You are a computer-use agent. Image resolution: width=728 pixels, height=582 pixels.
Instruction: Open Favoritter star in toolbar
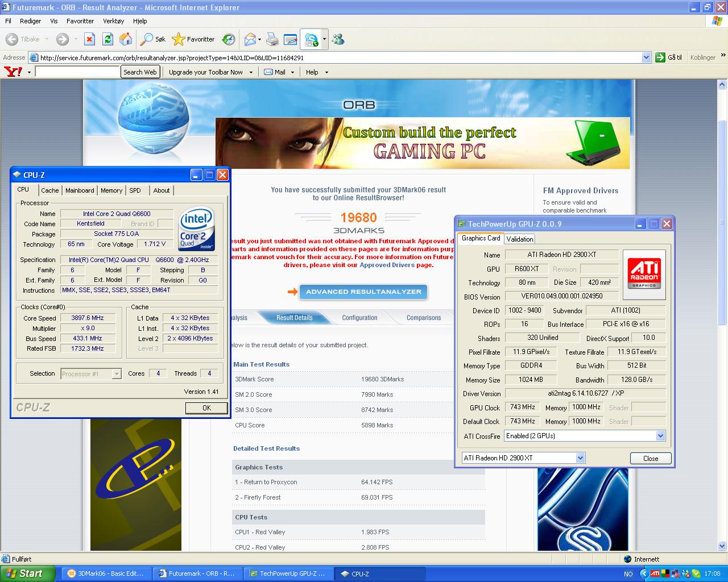pyautogui.click(x=193, y=39)
